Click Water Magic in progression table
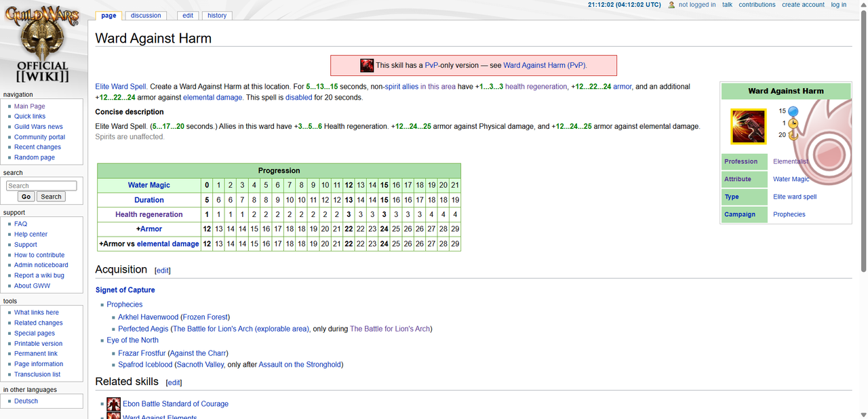Viewport: 868px width, 419px height. click(149, 185)
